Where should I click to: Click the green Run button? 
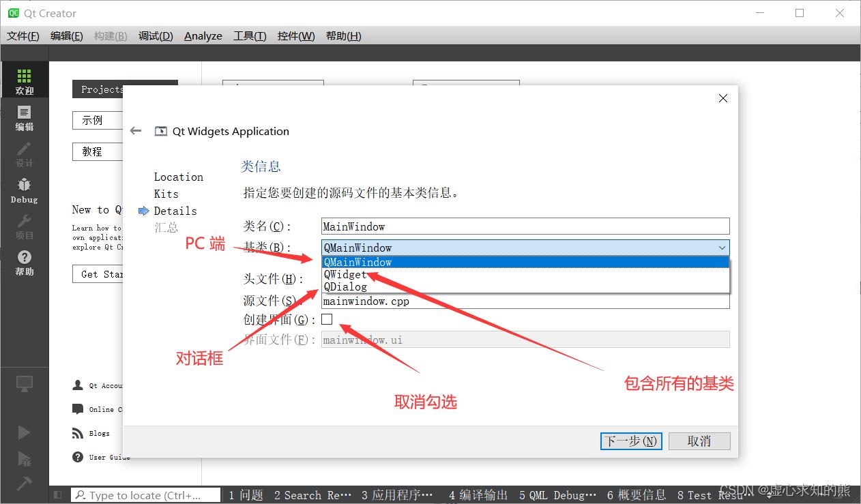(x=25, y=432)
